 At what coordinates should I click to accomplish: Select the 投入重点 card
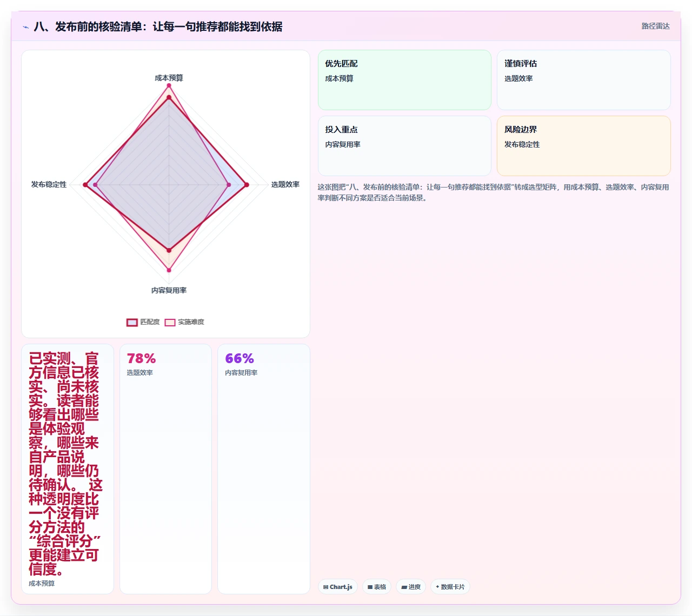[404, 146]
